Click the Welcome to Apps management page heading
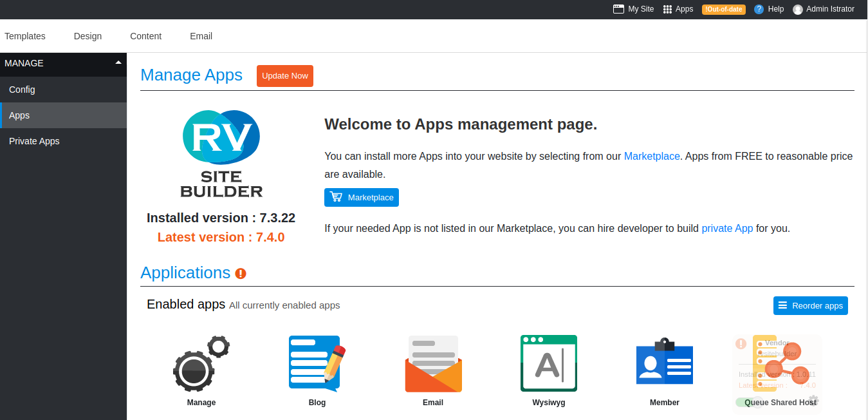 461,124
